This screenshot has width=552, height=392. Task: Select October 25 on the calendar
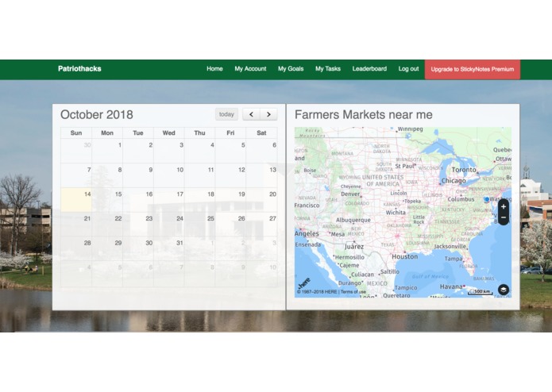200,224
